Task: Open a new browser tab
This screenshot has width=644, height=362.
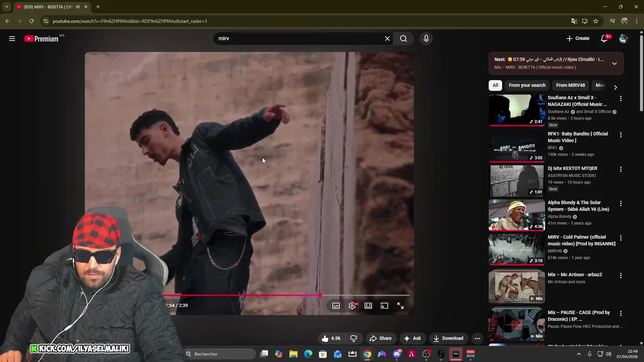Action: tap(98, 7)
